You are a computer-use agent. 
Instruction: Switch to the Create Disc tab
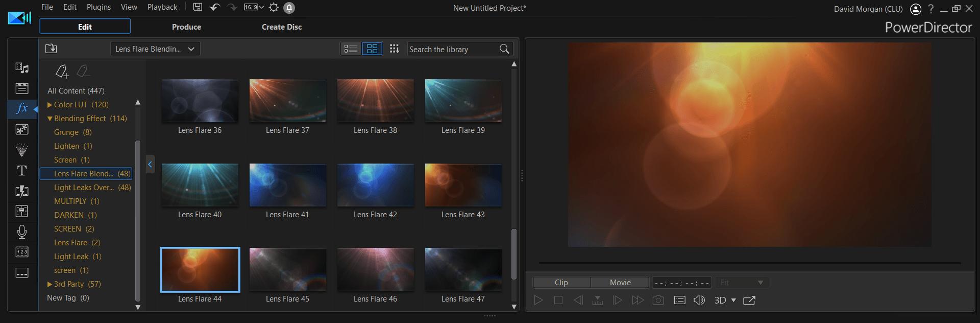coord(282,27)
